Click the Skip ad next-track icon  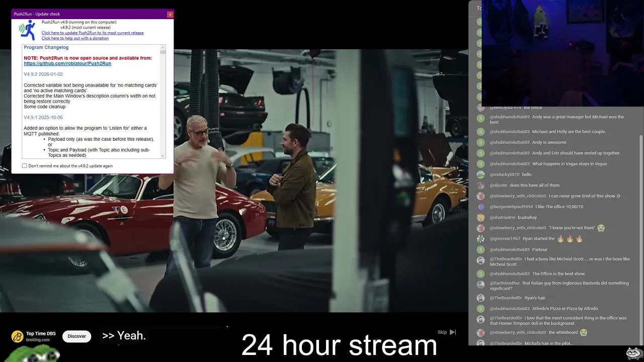(453, 332)
